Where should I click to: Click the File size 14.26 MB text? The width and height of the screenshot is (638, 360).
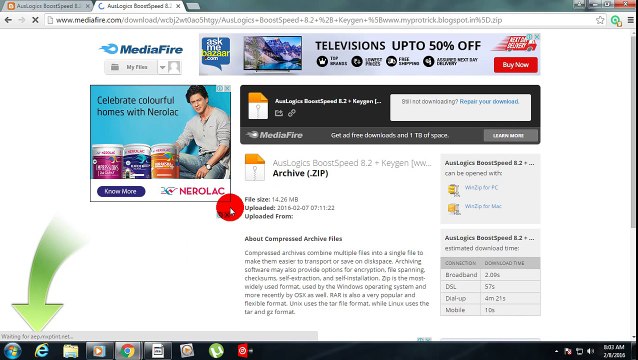click(x=271, y=199)
